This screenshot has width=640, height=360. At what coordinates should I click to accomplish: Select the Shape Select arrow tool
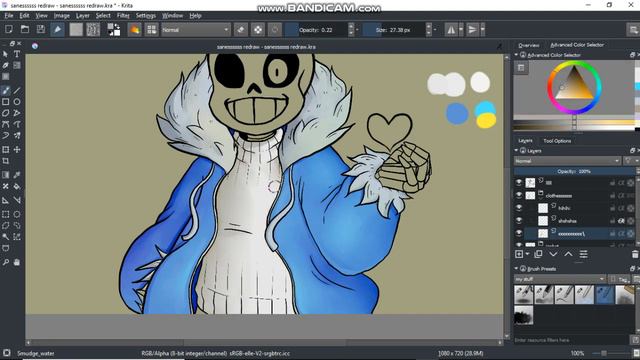[6, 54]
